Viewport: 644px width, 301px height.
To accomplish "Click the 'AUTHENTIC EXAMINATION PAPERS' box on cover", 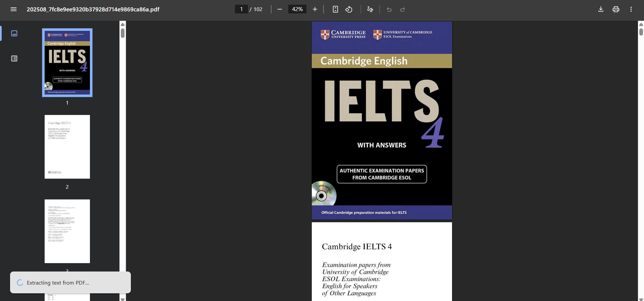I will point(382,174).
